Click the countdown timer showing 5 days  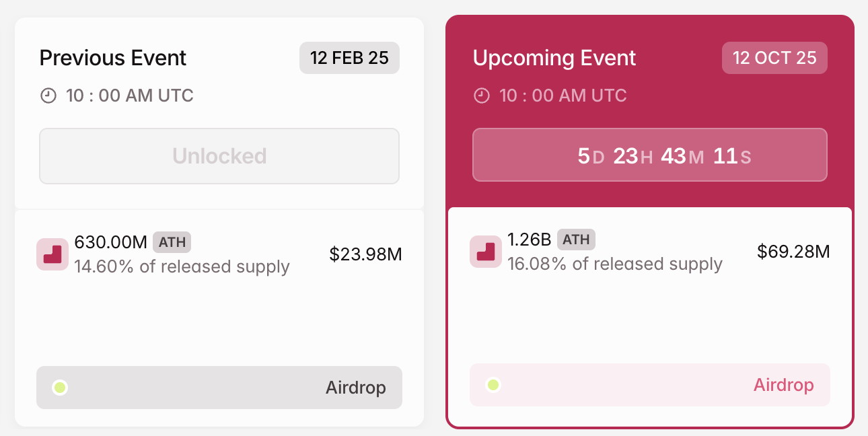pos(650,155)
